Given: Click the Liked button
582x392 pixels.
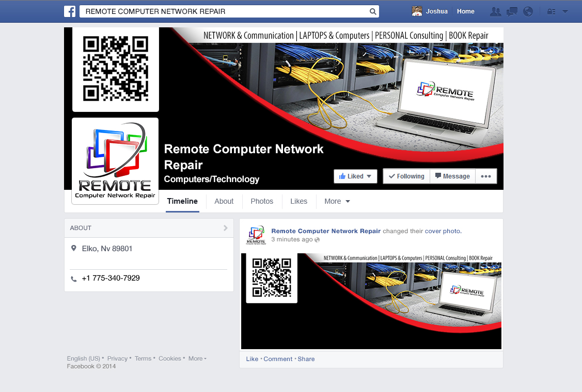Looking at the screenshot, I should click(x=355, y=176).
